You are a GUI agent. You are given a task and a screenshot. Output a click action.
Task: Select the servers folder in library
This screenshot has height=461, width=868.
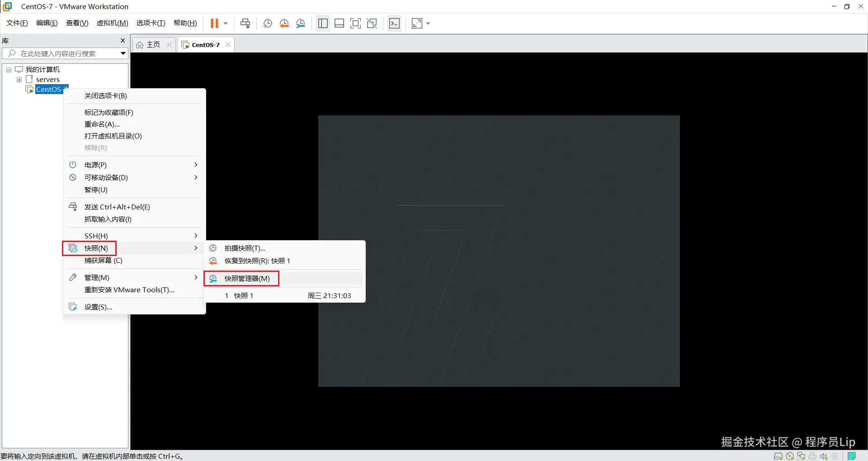[x=48, y=80]
